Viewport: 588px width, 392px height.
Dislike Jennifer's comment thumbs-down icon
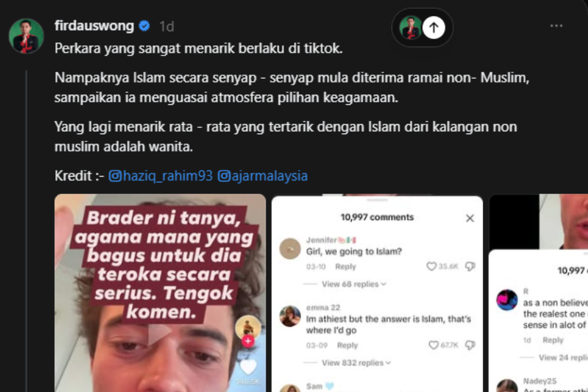pos(470,266)
